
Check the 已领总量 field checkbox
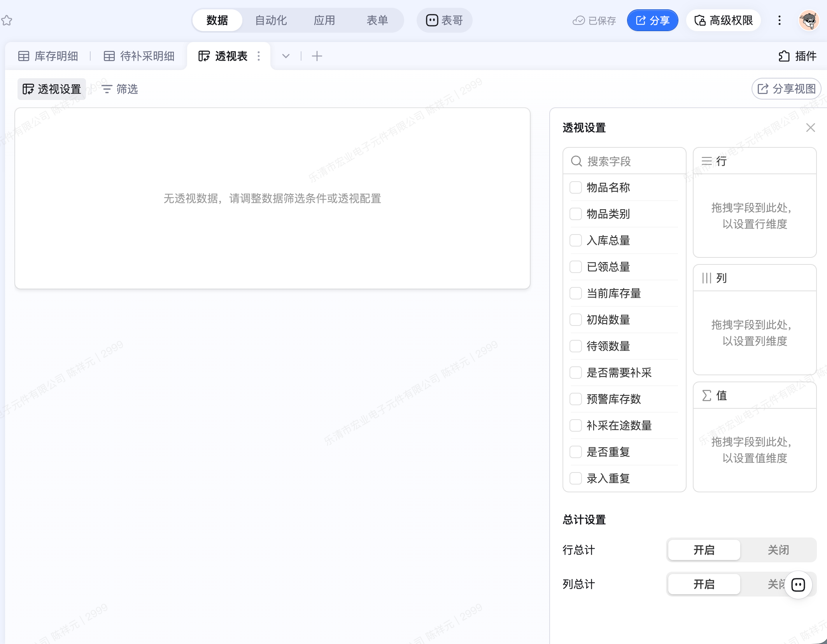[576, 267]
